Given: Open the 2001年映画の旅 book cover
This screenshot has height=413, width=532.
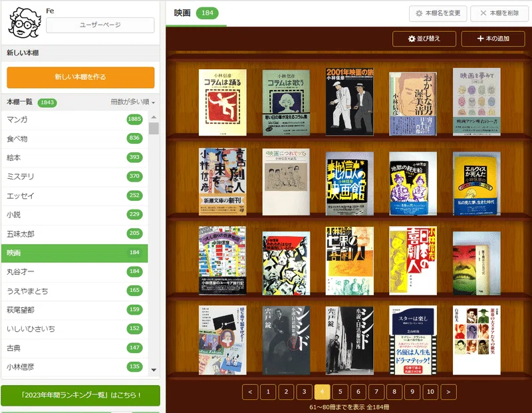Looking at the screenshot, I should click(350, 102).
